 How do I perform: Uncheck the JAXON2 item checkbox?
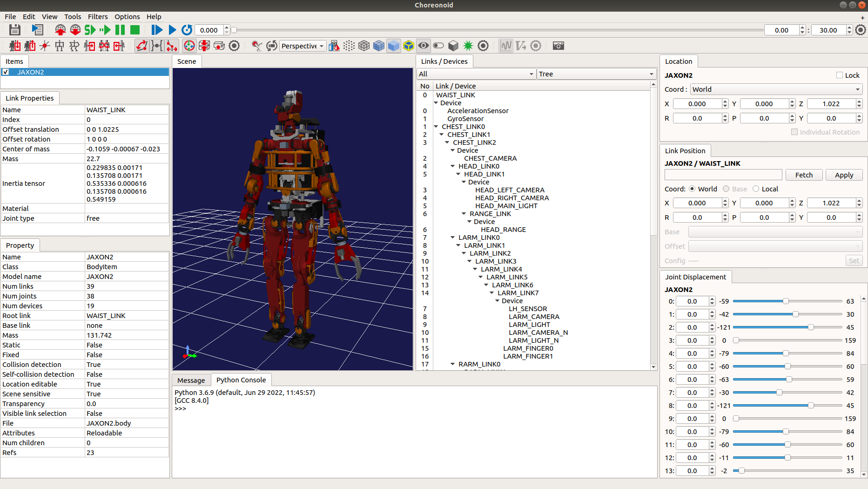6,72
